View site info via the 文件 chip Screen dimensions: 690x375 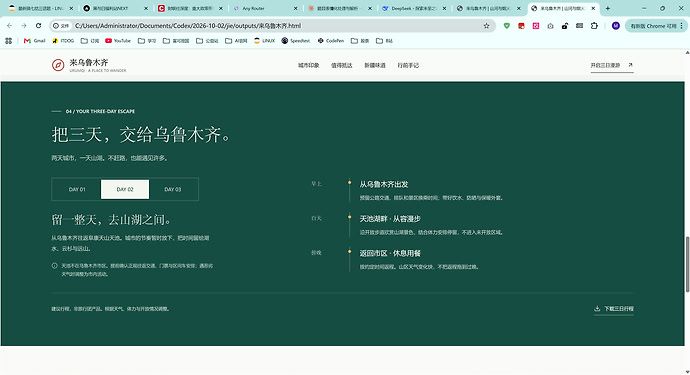click(x=61, y=26)
